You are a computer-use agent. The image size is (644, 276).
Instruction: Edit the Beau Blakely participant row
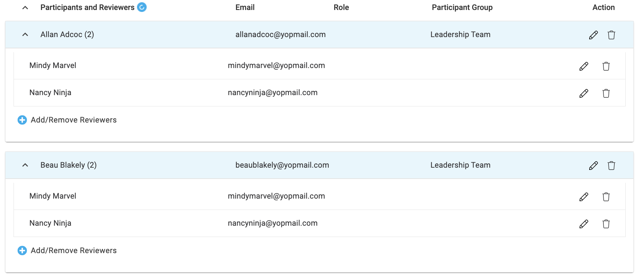[x=593, y=165]
